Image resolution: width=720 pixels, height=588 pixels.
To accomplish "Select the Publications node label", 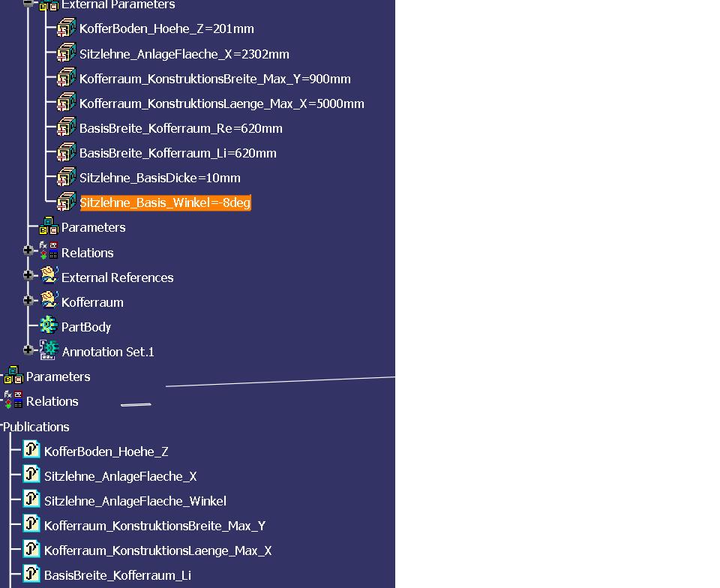I will click(36, 427).
